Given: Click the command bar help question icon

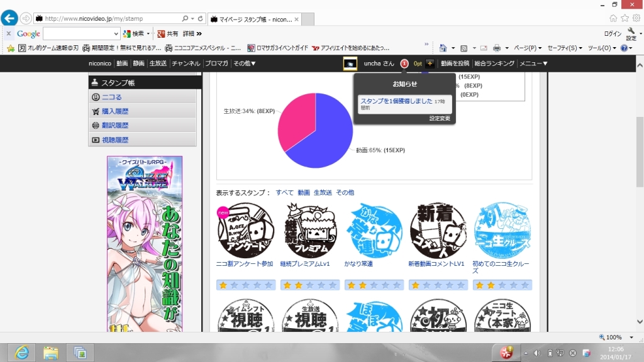Looking at the screenshot, I should (625, 48).
